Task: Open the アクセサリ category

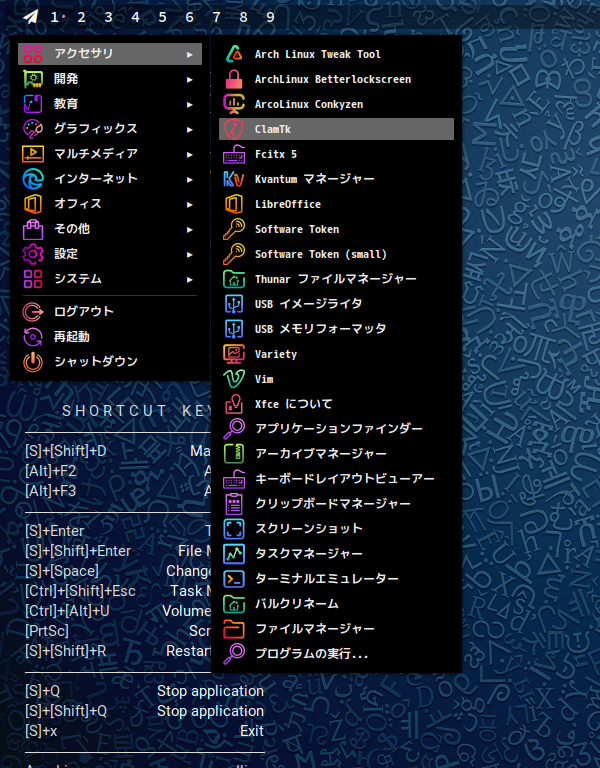Action: [110, 54]
